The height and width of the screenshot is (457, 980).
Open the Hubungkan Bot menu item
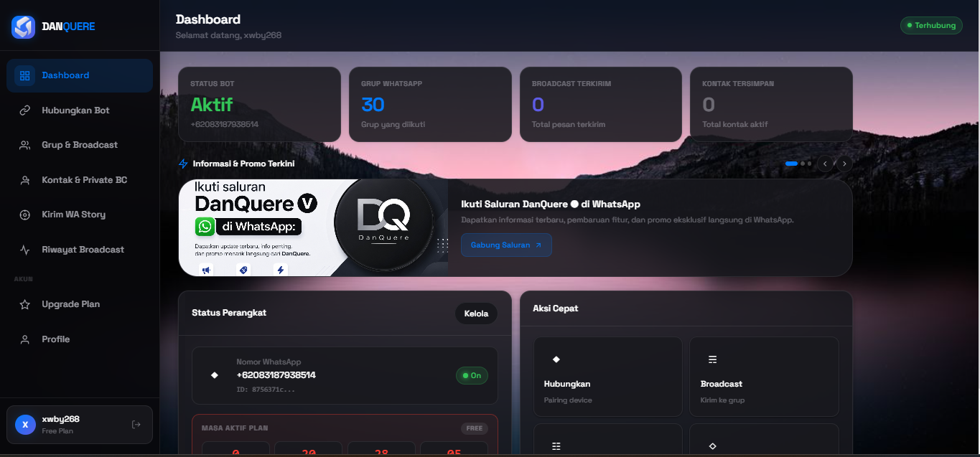[x=80, y=110]
